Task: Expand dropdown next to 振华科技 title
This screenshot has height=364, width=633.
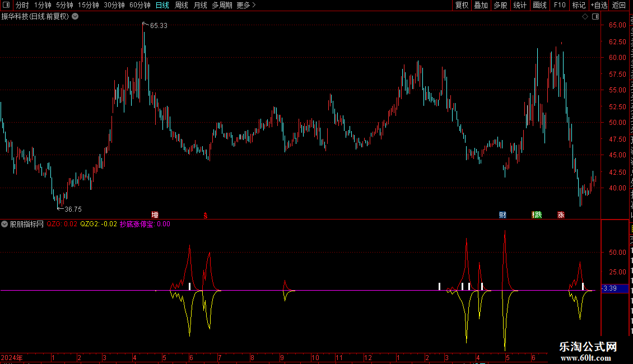Action: (75, 17)
